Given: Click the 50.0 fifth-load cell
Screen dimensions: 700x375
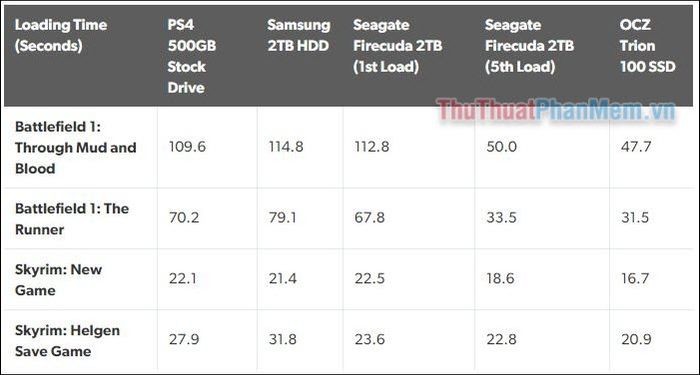Looking at the screenshot, I should 501,147.
